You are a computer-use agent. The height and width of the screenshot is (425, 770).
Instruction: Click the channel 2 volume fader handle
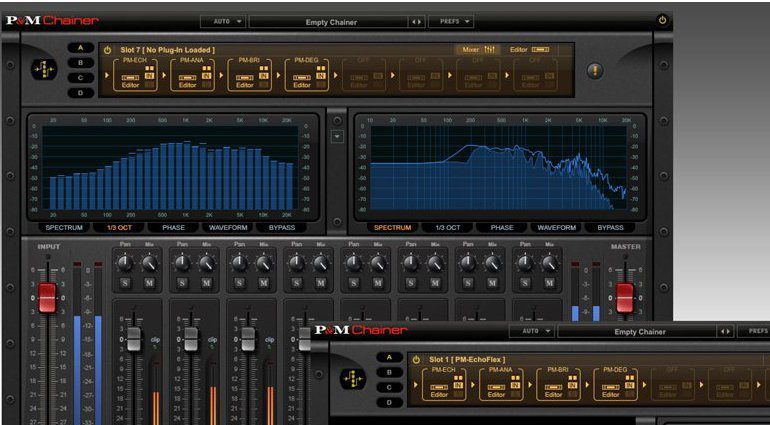point(191,339)
